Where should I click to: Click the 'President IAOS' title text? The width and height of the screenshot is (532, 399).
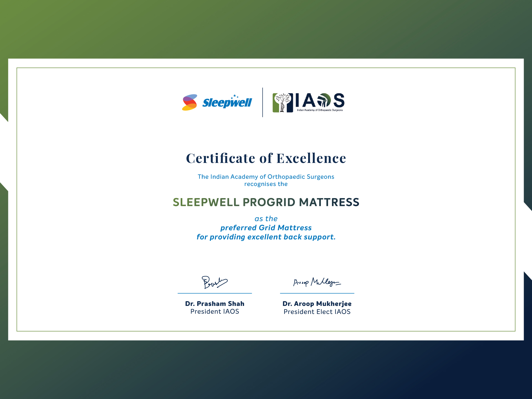(215, 311)
